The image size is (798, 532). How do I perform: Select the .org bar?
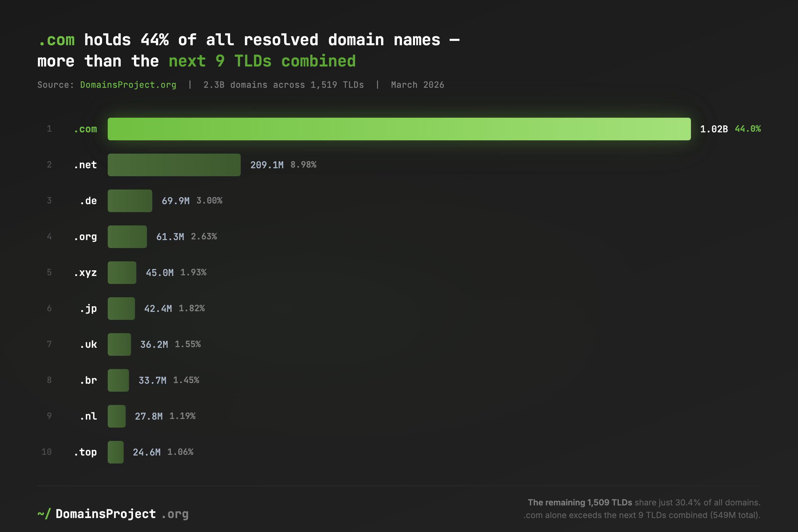(127, 236)
